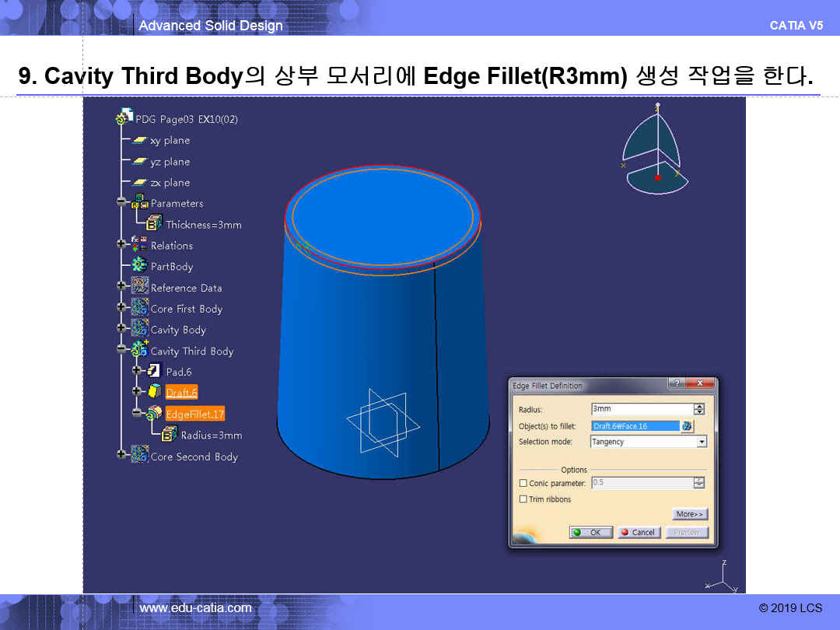The image size is (840, 630).
Task: Expand the Core Second Body node
Action: [121, 457]
